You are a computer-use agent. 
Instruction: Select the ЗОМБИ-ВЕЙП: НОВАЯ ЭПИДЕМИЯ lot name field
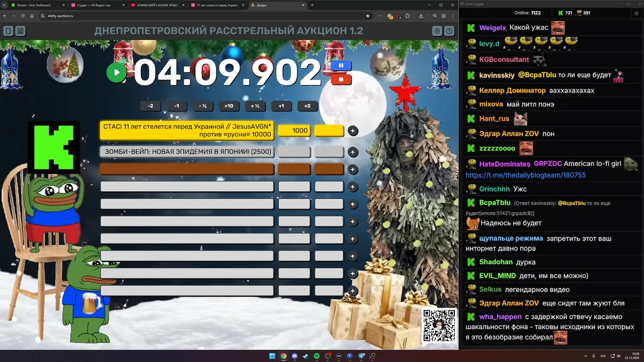(187, 152)
